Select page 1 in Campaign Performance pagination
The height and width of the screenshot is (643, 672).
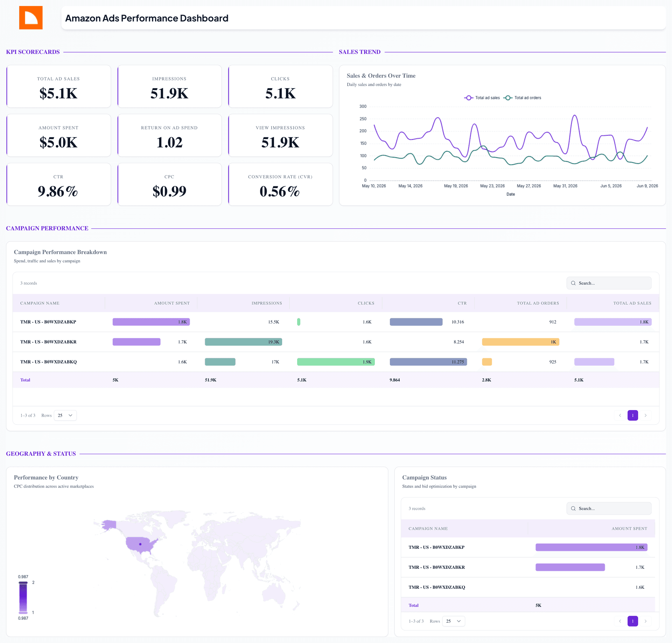633,415
